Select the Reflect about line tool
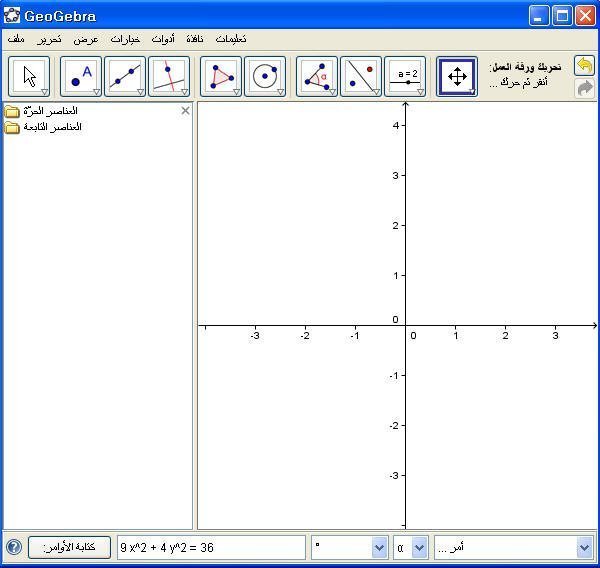600x568 pixels. [x=361, y=77]
